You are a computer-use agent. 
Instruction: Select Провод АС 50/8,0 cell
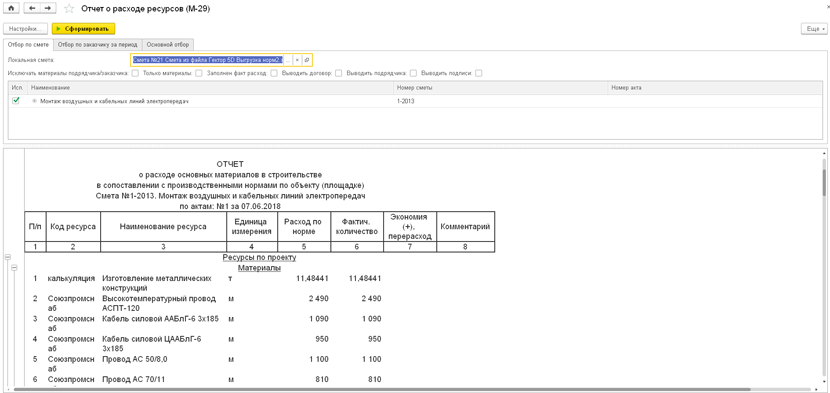(163, 364)
